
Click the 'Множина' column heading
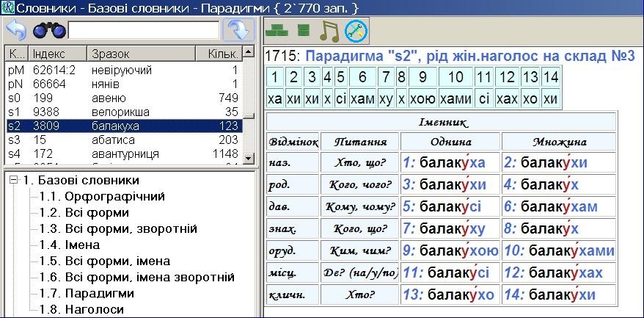click(560, 142)
